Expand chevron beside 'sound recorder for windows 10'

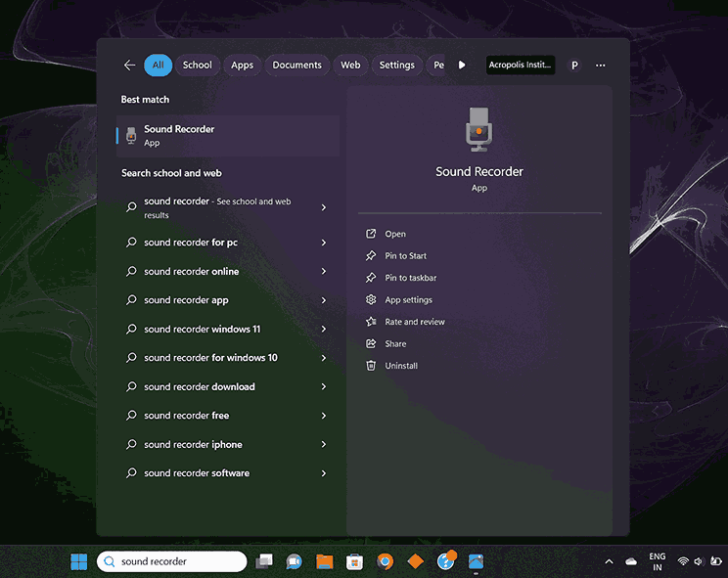[324, 358]
